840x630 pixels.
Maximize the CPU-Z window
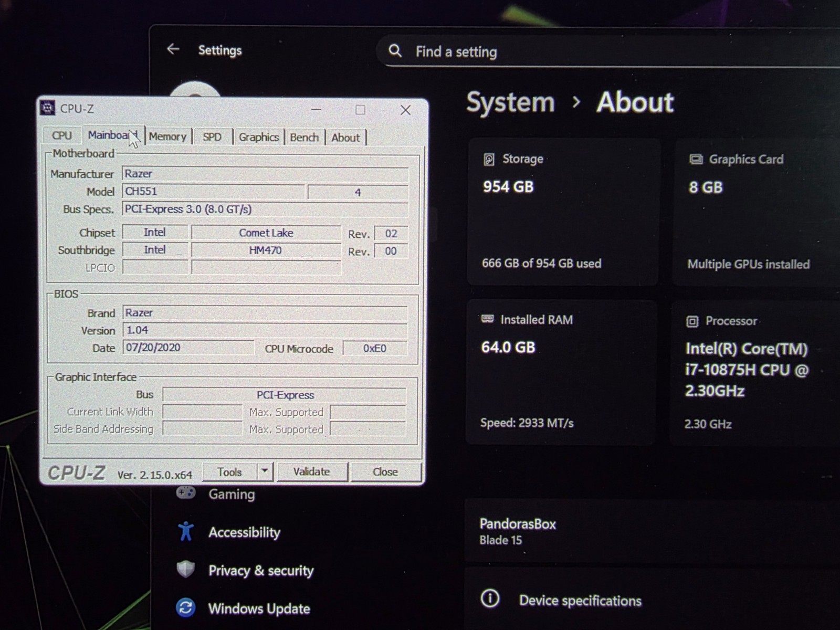click(360, 109)
